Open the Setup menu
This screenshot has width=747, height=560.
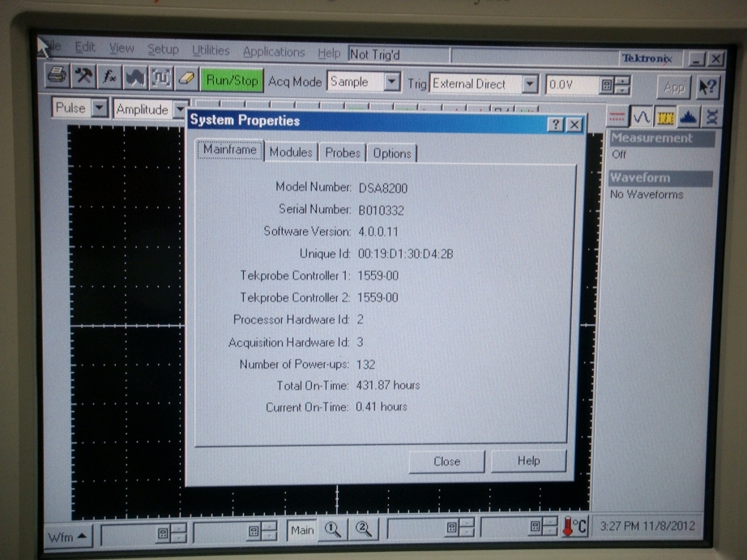coord(163,49)
